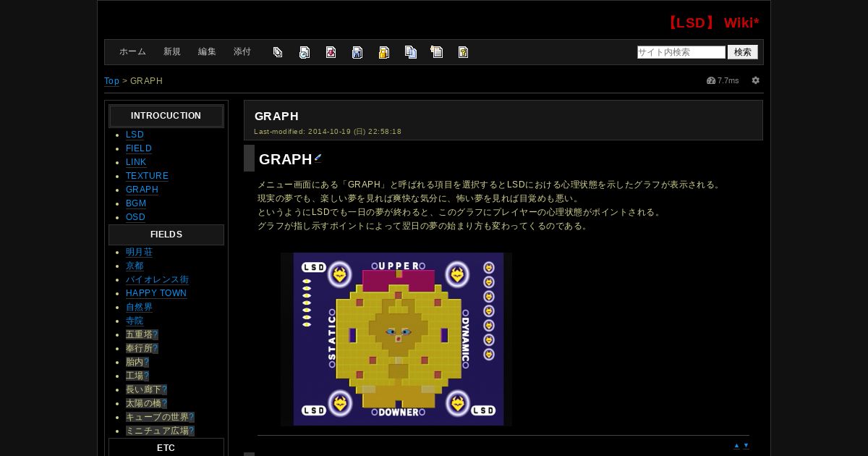Open the 自然界 field link
The height and width of the screenshot is (456, 868).
[139, 307]
